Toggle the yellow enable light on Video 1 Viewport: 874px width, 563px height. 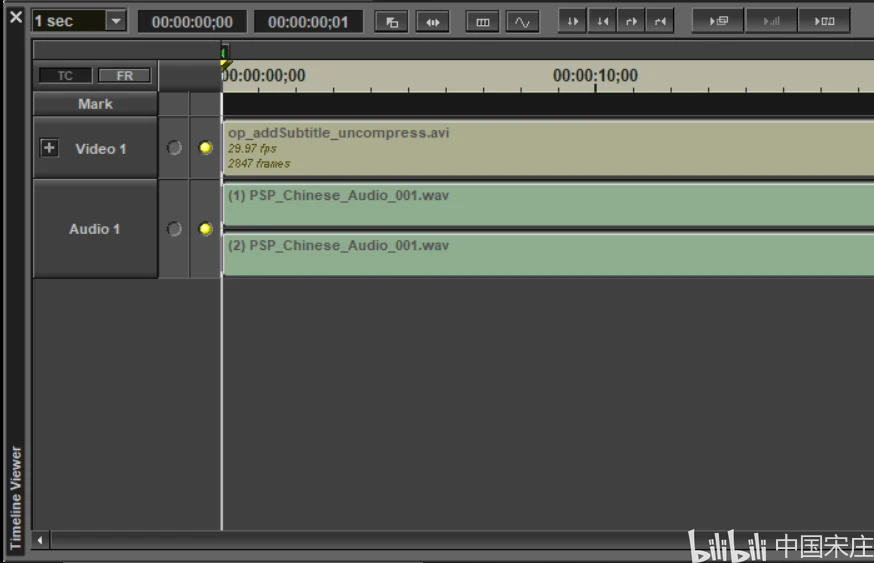click(205, 148)
